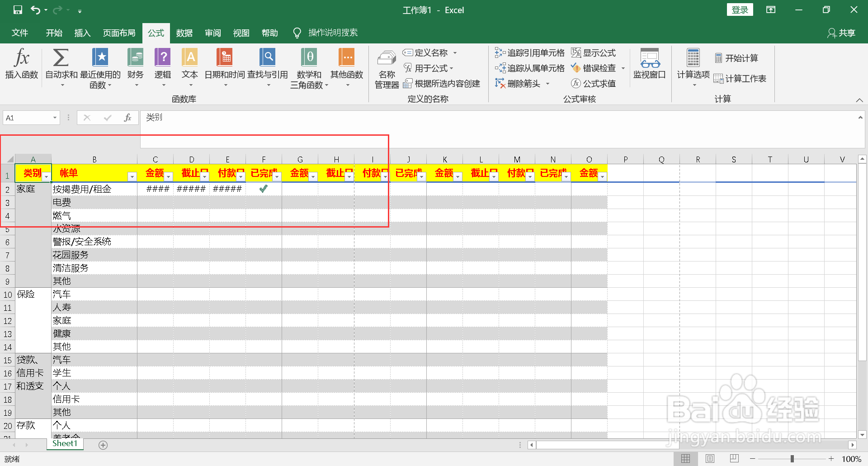The image size is (868, 466).
Task: Open the 文件 menu
Action: click(x=19, y=32)
